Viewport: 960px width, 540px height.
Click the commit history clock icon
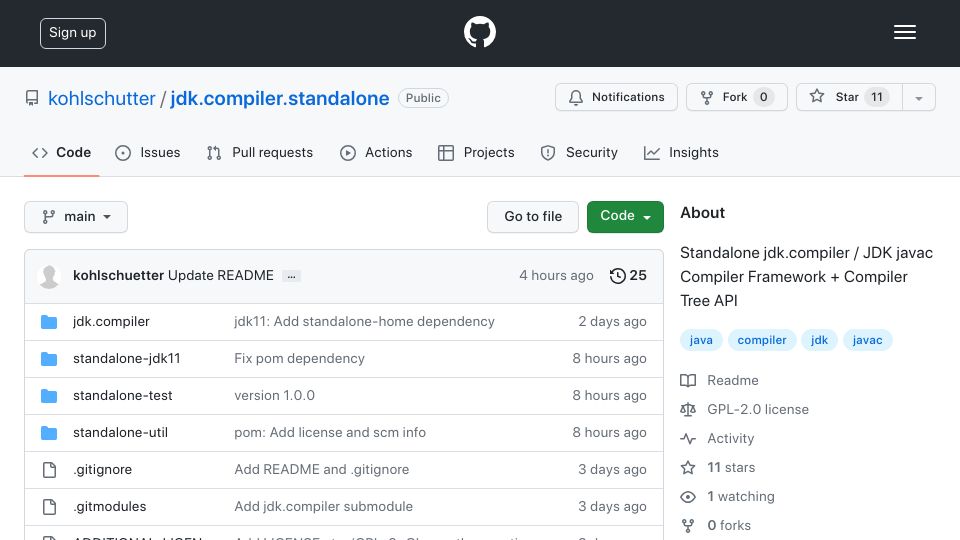[617, 276]
